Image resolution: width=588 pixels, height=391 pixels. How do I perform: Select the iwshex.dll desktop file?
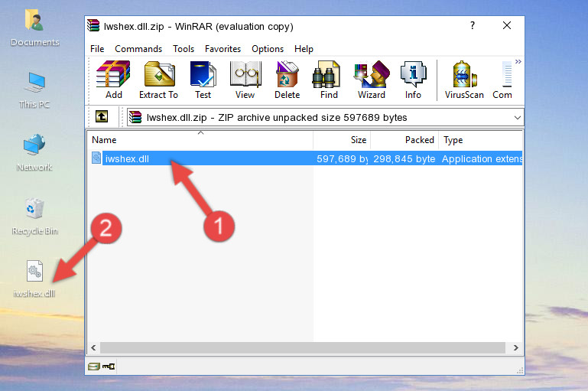pyautogui.click(x=34, y=279)
